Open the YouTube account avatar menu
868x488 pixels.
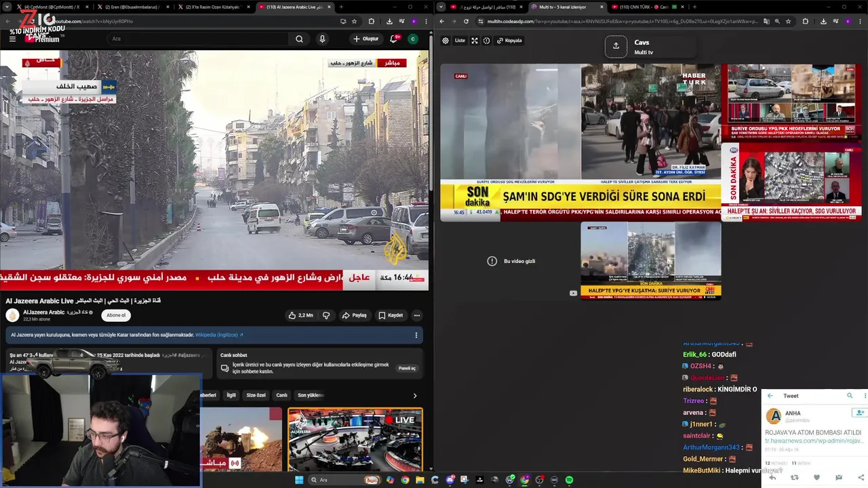(412, 39)
